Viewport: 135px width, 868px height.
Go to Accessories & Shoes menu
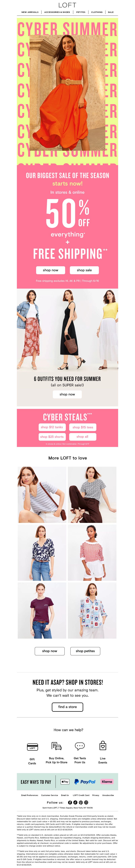tap(57, 12)
